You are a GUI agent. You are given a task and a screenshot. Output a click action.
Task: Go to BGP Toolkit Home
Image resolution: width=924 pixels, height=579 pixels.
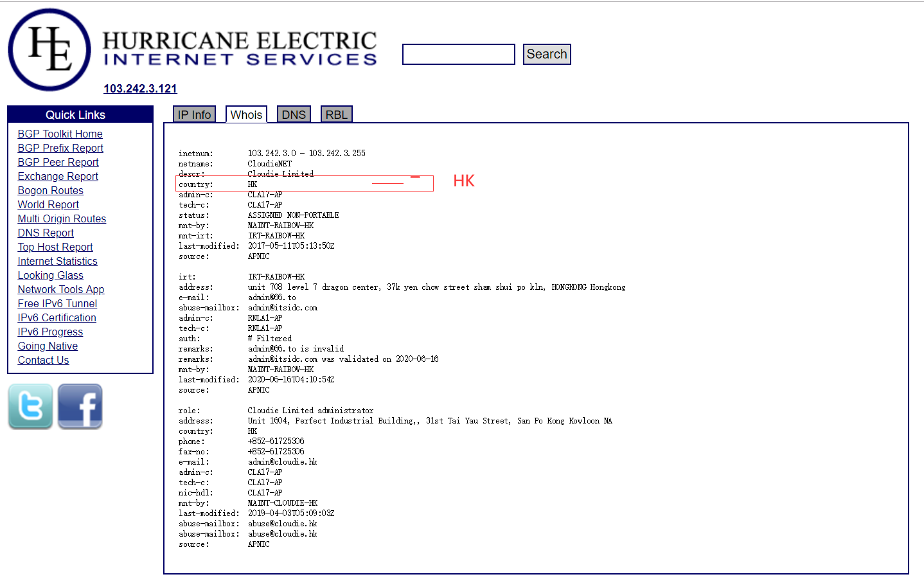60,134
